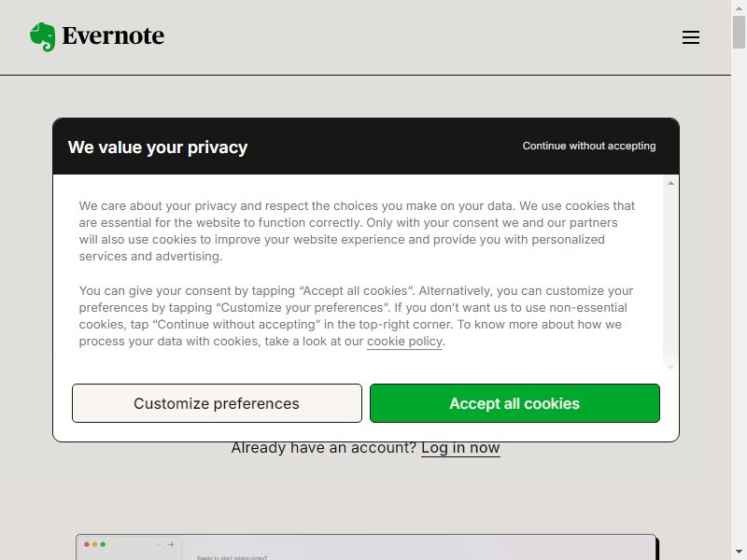
Task: Click the back arrow in app preview
Action: point(158,544)
